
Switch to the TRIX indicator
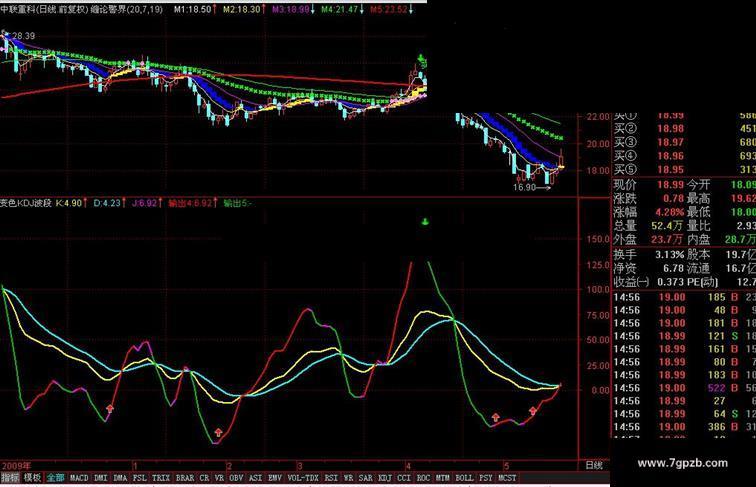pyautogui.click(x=161, y=478)
